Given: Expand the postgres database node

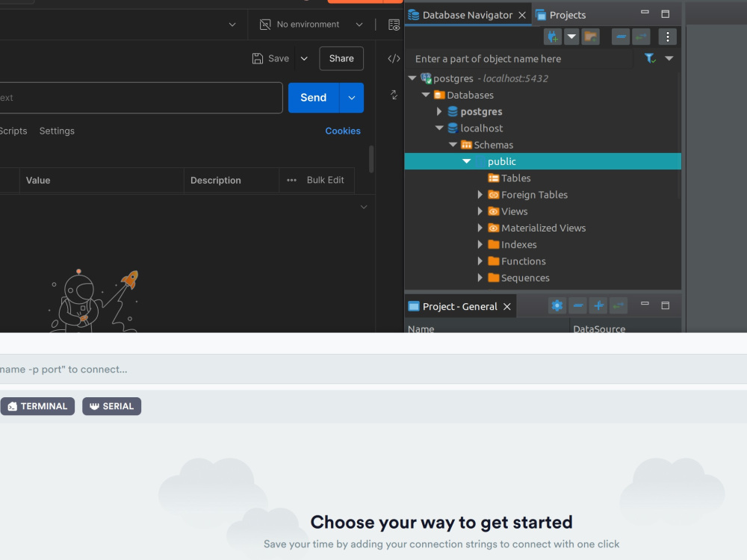Looking at the screenshot, I should (x=439, y=111).
